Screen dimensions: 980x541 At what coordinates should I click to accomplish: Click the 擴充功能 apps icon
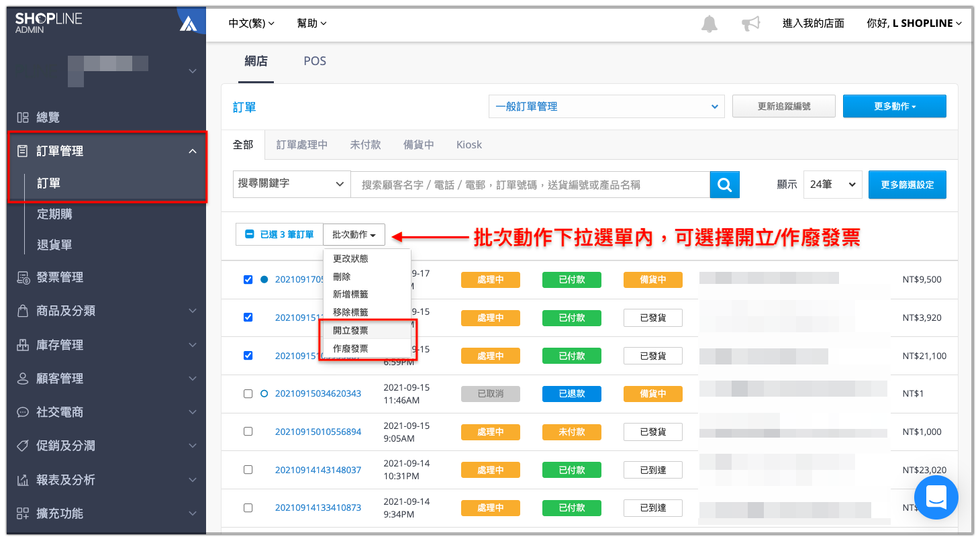click(23, 513)
